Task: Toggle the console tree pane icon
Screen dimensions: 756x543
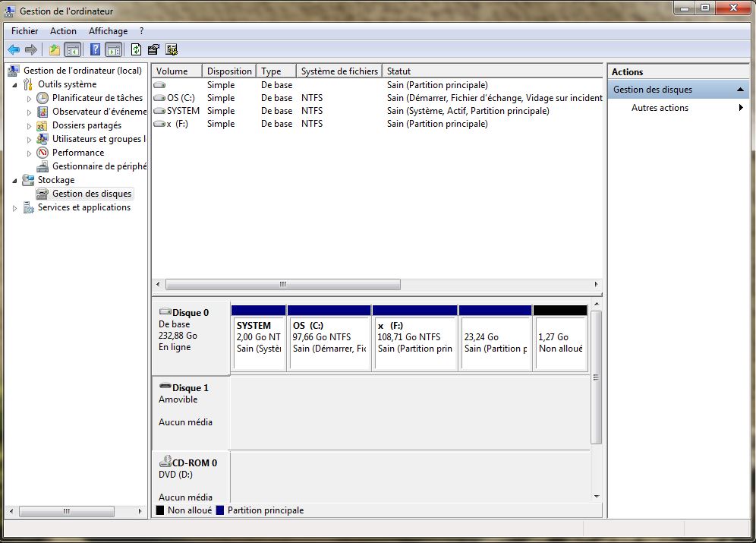Action: 72,49
